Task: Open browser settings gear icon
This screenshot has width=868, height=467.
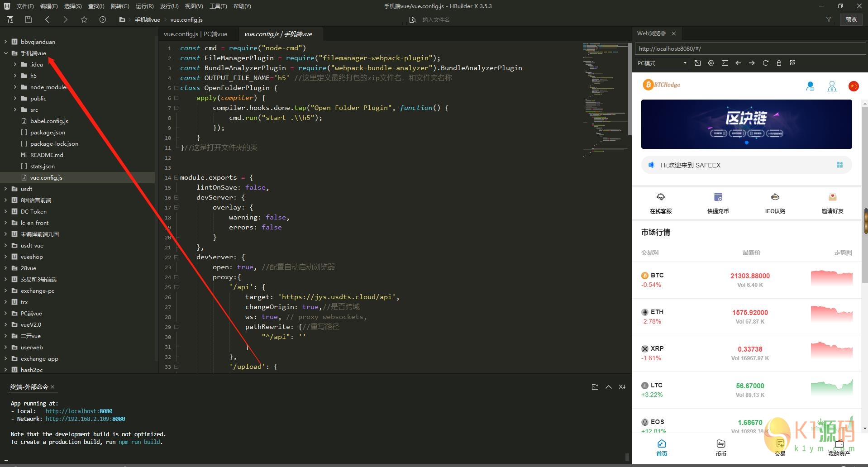Action: [x=711, y=63]
